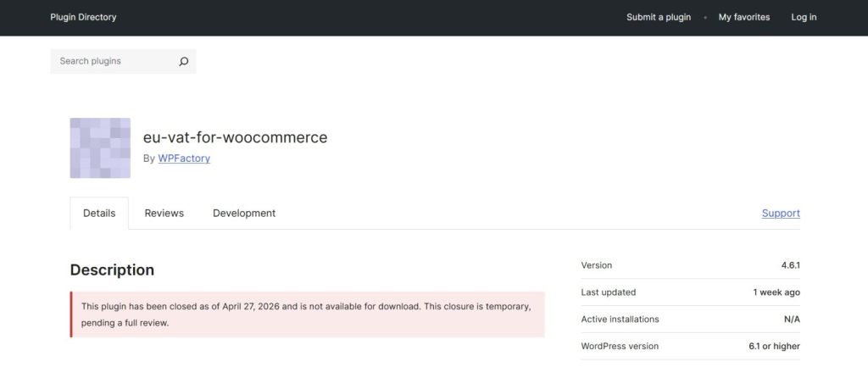Switch to the Reviews tab
868x367 pixels.
164,213
